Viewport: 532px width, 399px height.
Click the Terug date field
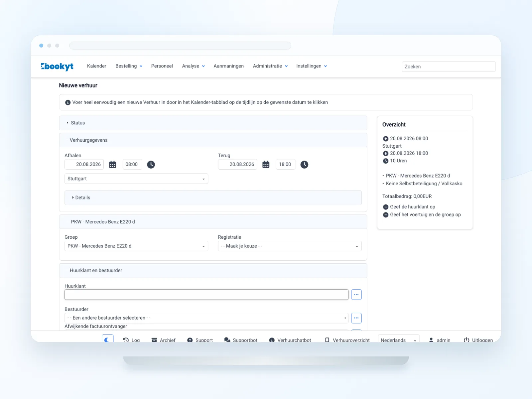tap(237, 164)
